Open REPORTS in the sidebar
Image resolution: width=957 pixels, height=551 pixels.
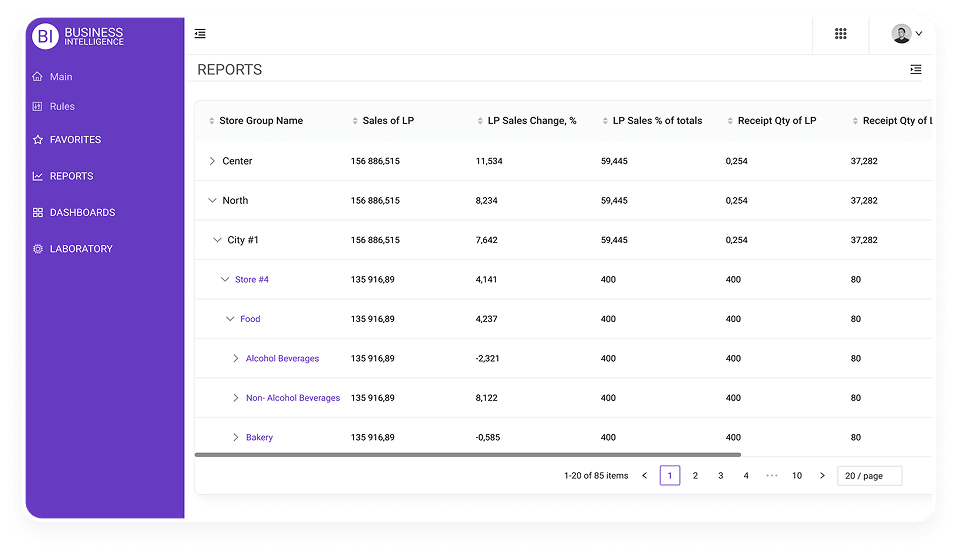click(x=71, y=176)
